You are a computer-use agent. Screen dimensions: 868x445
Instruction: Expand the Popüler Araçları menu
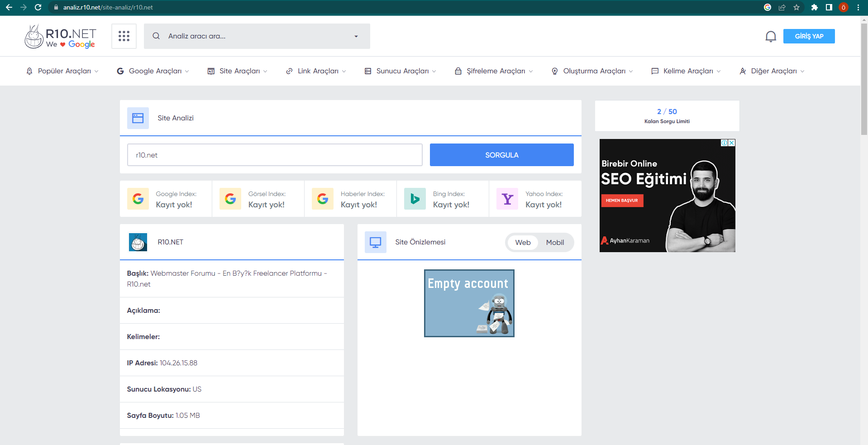point(62,71)
